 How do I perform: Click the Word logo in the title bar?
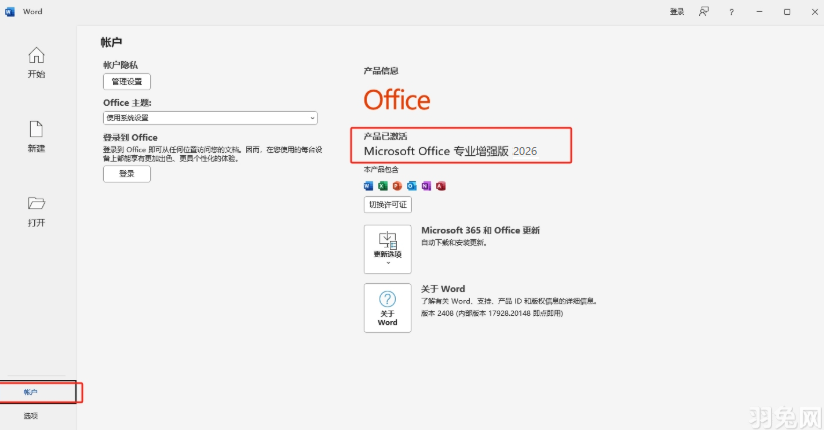tap(10, 11)
